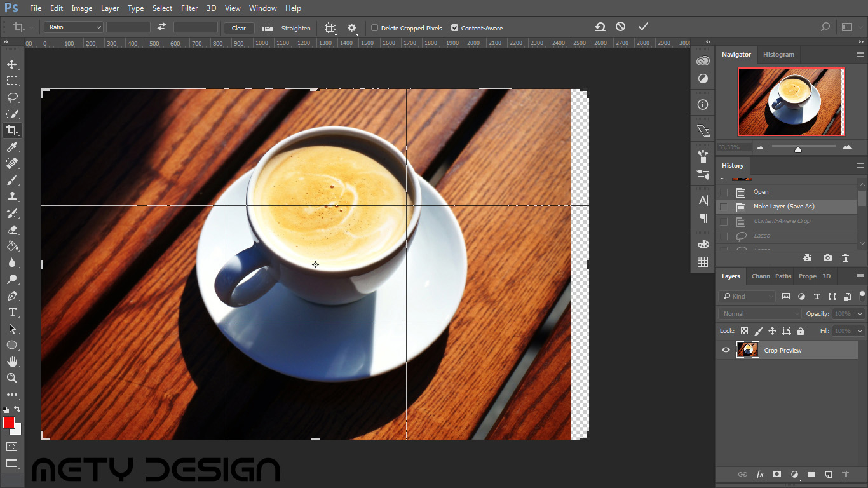This screenshot has height=488, width=868.
Task: Open the Normal blend mode dropdown
Action: [761, 313]
